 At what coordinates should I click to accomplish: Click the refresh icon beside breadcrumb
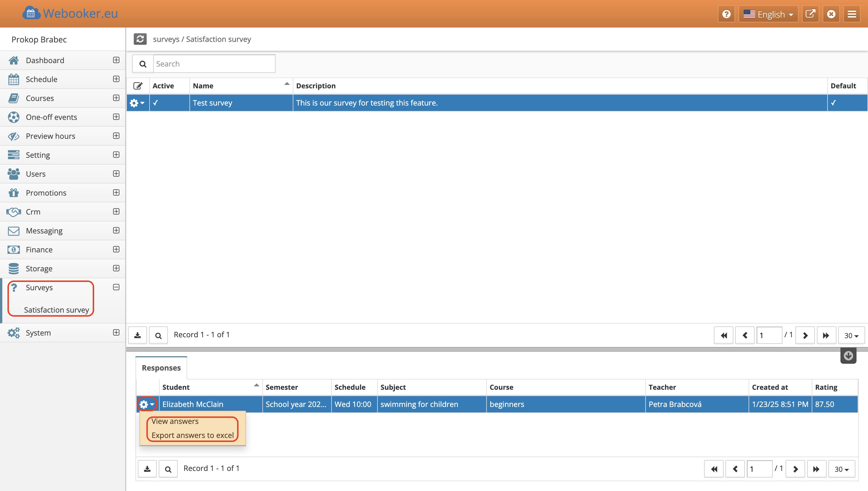(140, 39)
